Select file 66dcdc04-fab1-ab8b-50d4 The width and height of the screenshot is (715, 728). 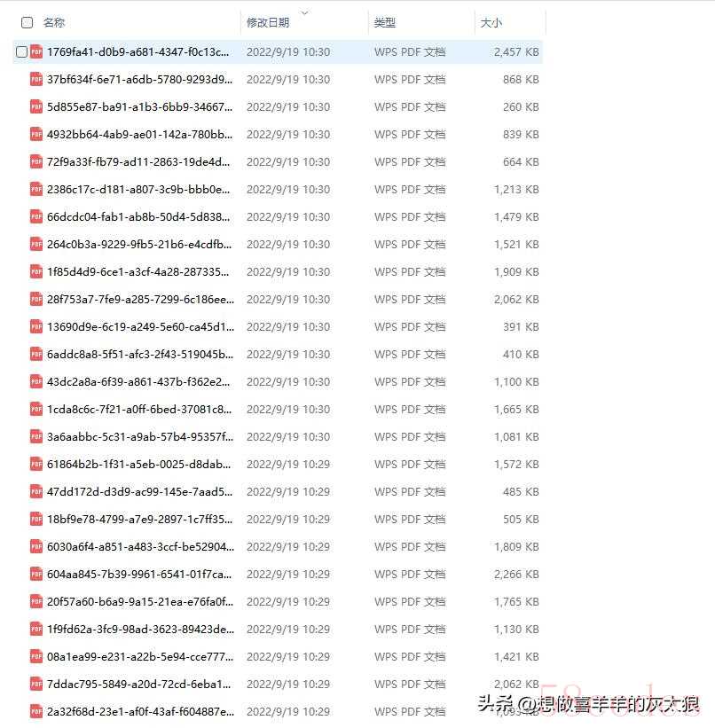coord(278,217)
